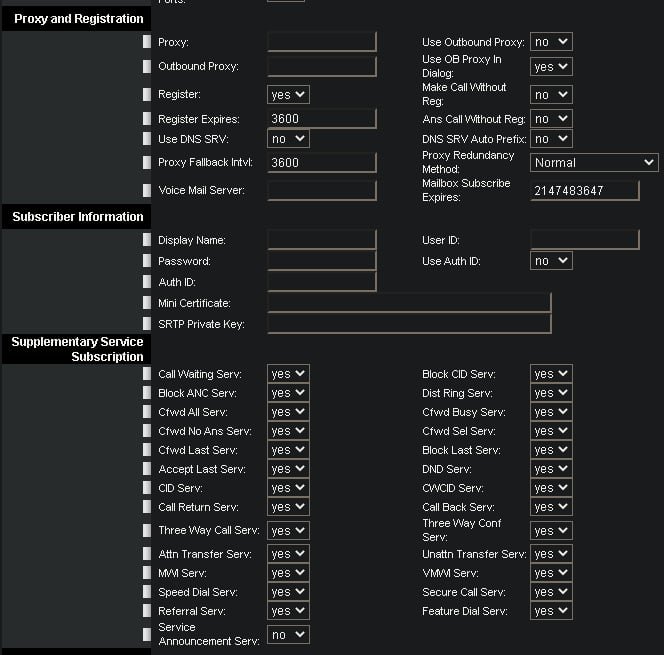Click the Outbound Proxy input field
This screenshot has height=655, width=664.
[322, 66]
